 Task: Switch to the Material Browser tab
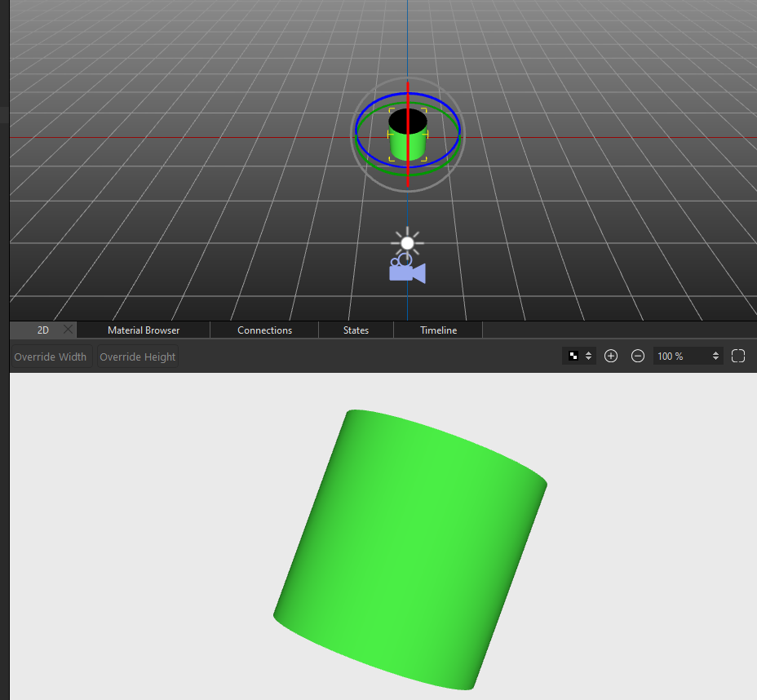[x=144, y=330]
